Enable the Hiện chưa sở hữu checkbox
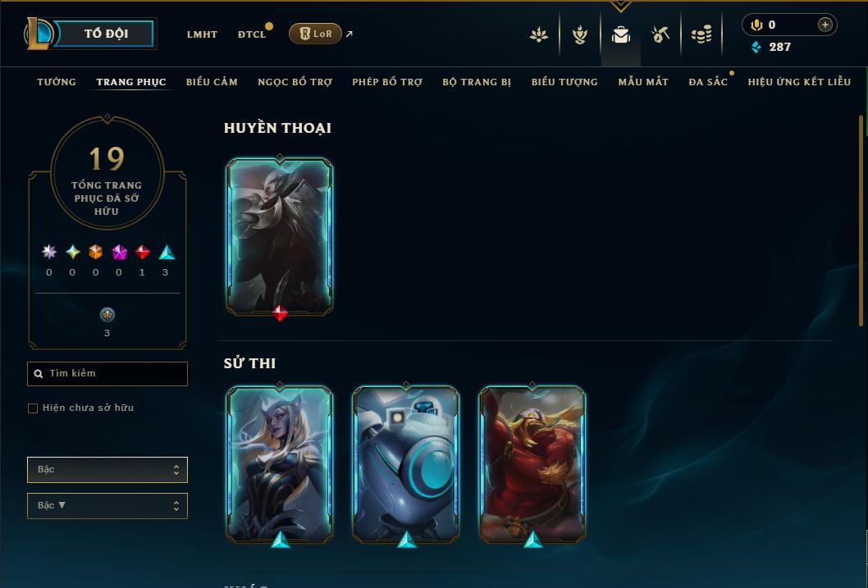This screenshot has width=868, height=588. [33, 408]
